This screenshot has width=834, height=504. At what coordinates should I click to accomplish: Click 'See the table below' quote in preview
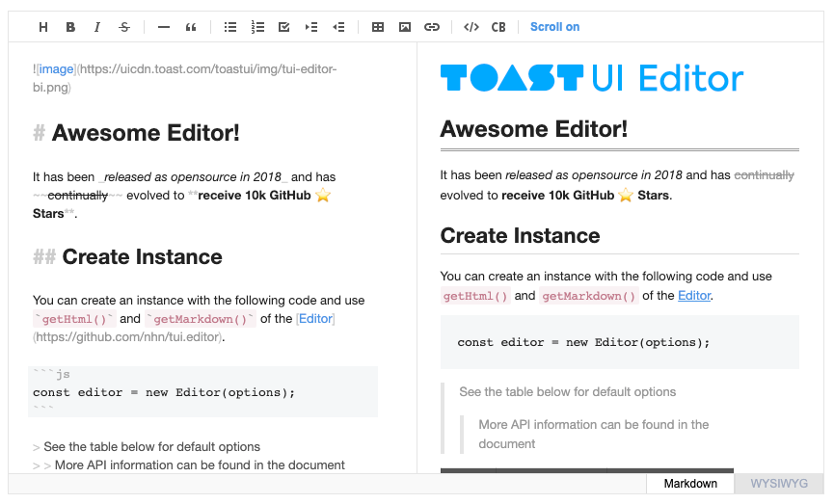568,392
